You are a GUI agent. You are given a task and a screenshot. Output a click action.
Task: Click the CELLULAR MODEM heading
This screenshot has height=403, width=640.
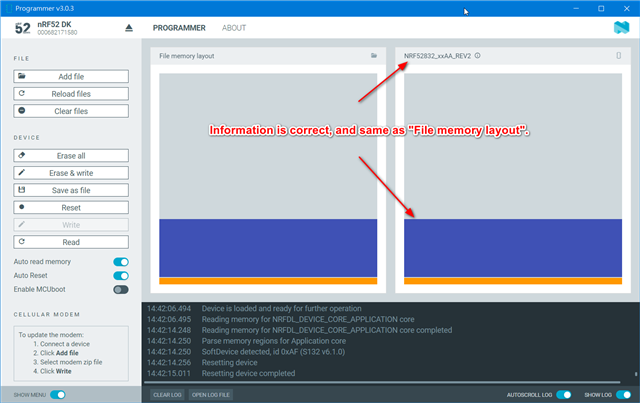click(47, 314)
